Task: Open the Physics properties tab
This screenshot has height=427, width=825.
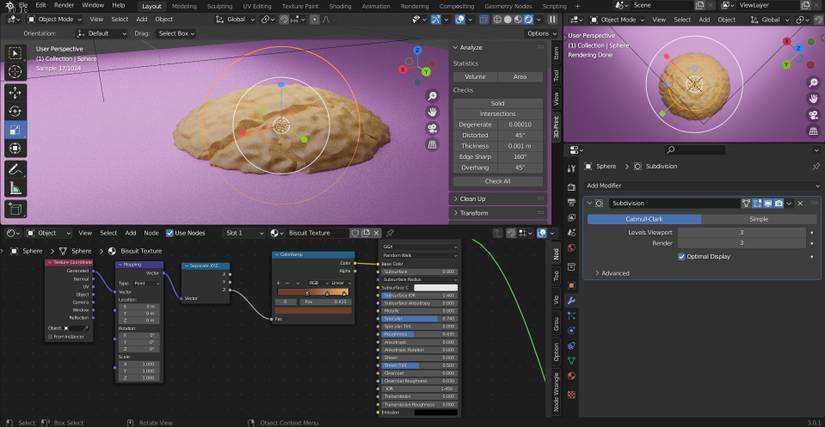Action: pos(571,331)
